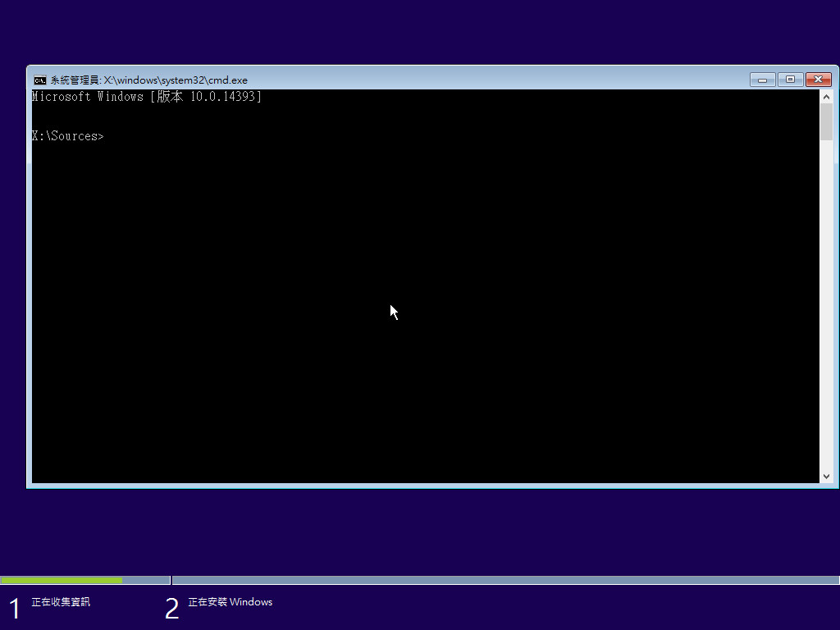Click the scrollbar up arrow
Screen dimensions: 840x630
(x=826, y=97)
